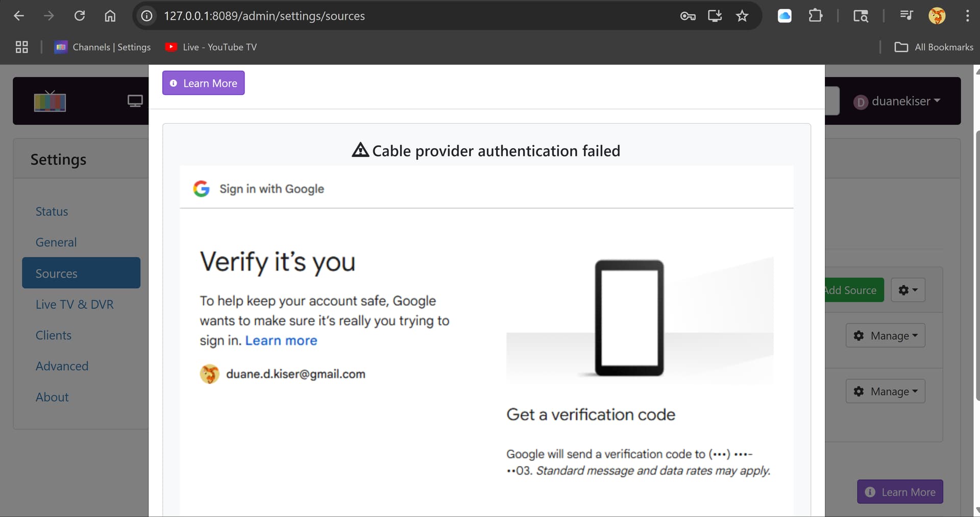The width and height of the screenshot is (980, 517).
Task: Open the browser extensions puzzle icon
Action: (x=815, y=16)
